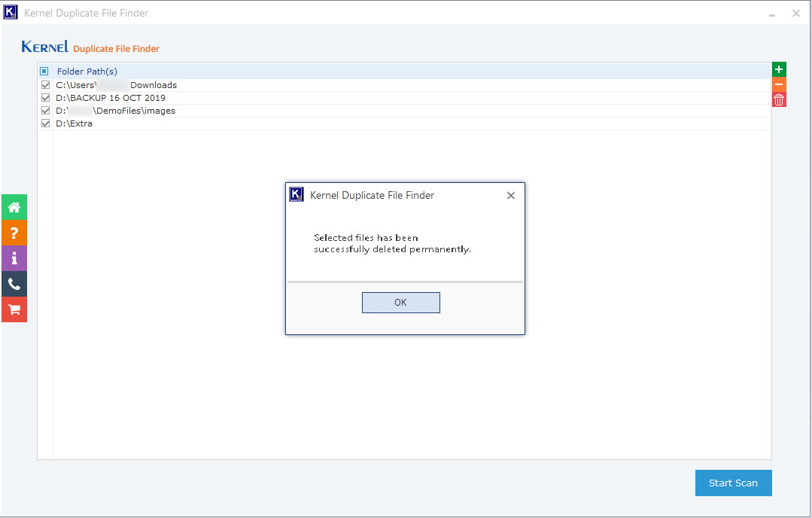Uncheck the DemoFiles\images folder checkbox
The image size is (812, 518).
(46, 111)
